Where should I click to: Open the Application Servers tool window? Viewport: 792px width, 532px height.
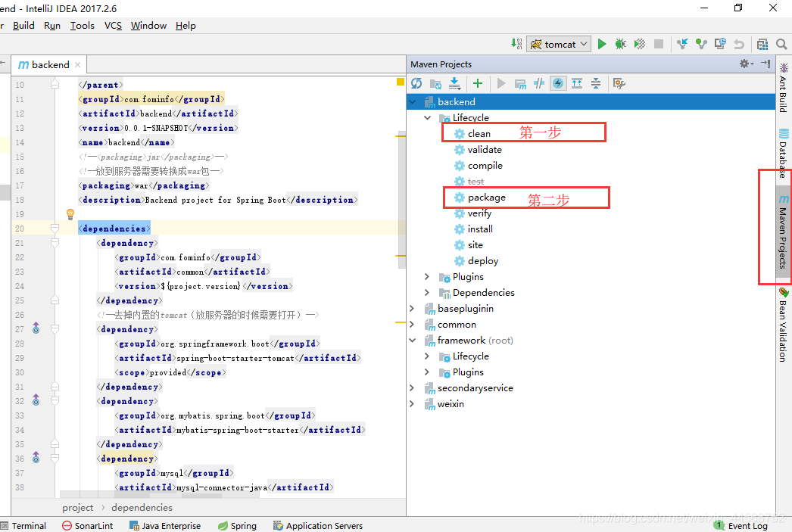pyautogui.click(x=318, y=525)
